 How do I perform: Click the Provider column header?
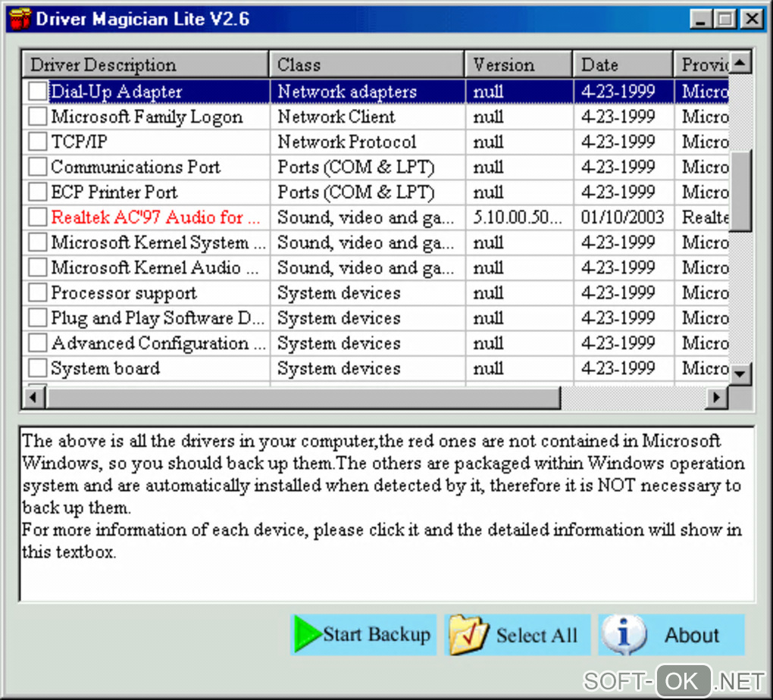(701, 64)
